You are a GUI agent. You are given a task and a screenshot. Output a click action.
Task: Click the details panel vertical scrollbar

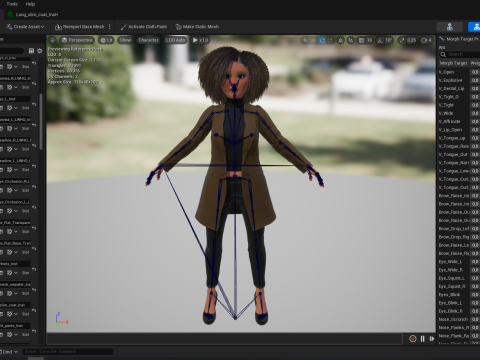coord(41,122)
